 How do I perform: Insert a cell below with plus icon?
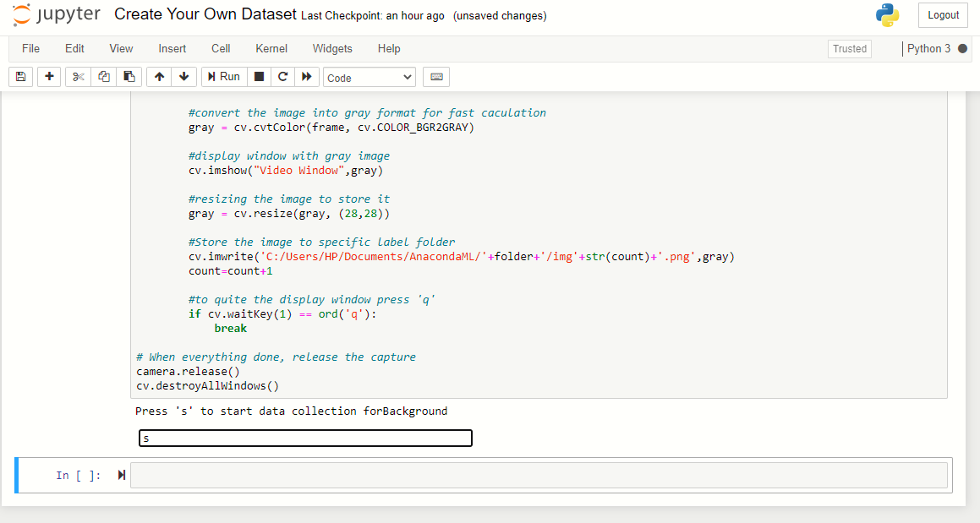[x=49, y=77]
